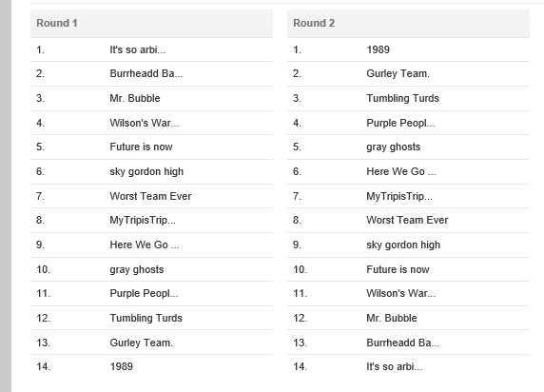Choose gray ghosts pick 5 in Round 2
Image resolution: width=544 pixels, height=392 pixels.
(x=394, y=147)
